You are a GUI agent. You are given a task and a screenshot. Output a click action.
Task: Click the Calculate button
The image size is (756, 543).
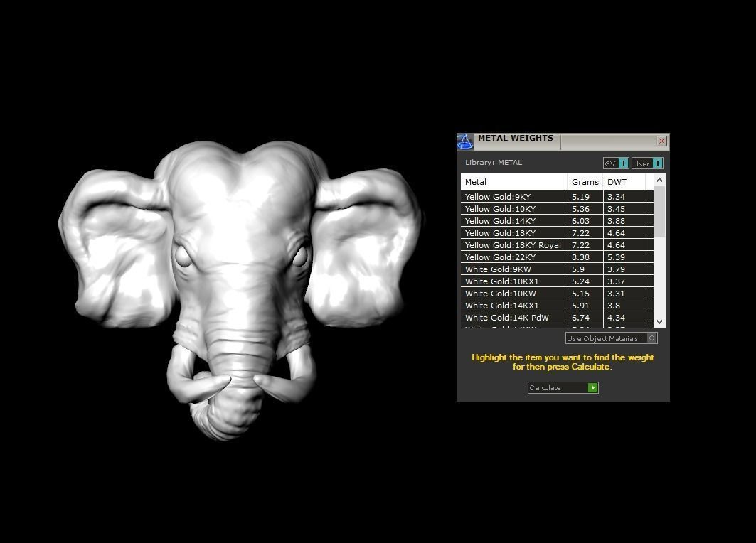[x=563, y=387]
